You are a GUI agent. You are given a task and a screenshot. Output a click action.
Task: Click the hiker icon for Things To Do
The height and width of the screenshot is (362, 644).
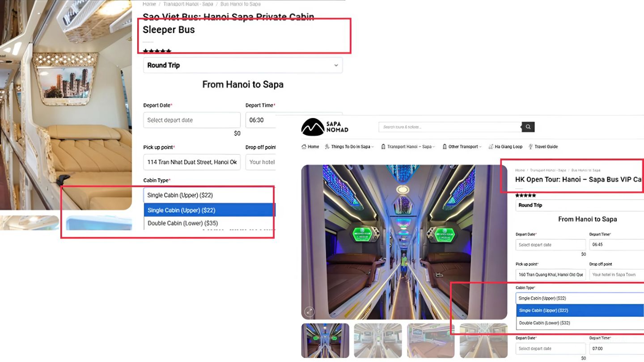[327, 147]
